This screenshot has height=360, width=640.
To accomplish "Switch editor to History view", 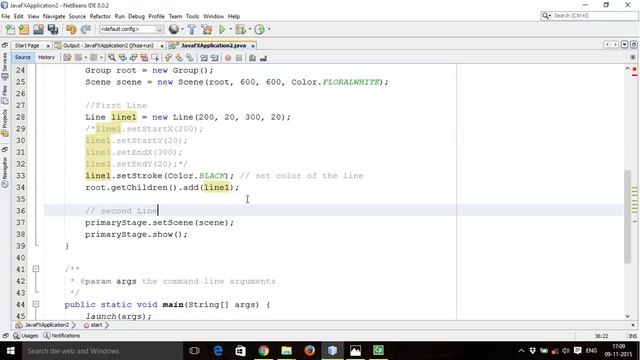I will click(46, 58).
